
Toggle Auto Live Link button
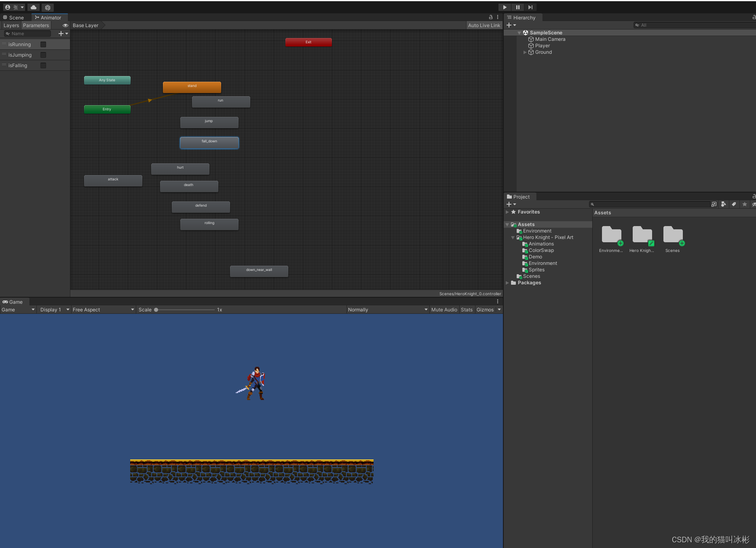484,25
